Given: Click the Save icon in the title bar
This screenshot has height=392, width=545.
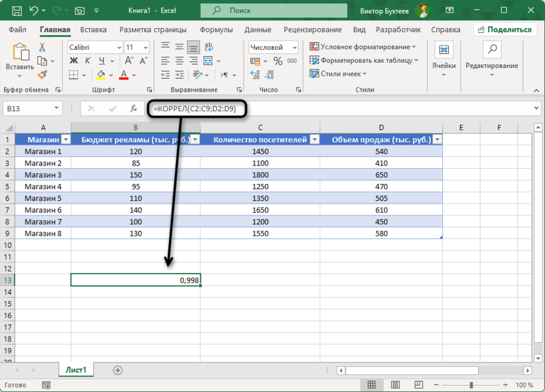Looking at the screenshot, I should (x=16, y=11).
